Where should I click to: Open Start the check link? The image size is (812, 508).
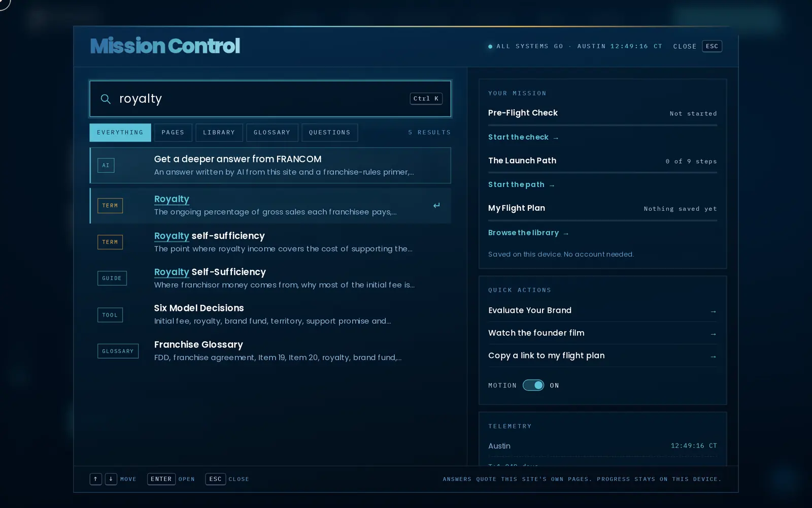523,137
